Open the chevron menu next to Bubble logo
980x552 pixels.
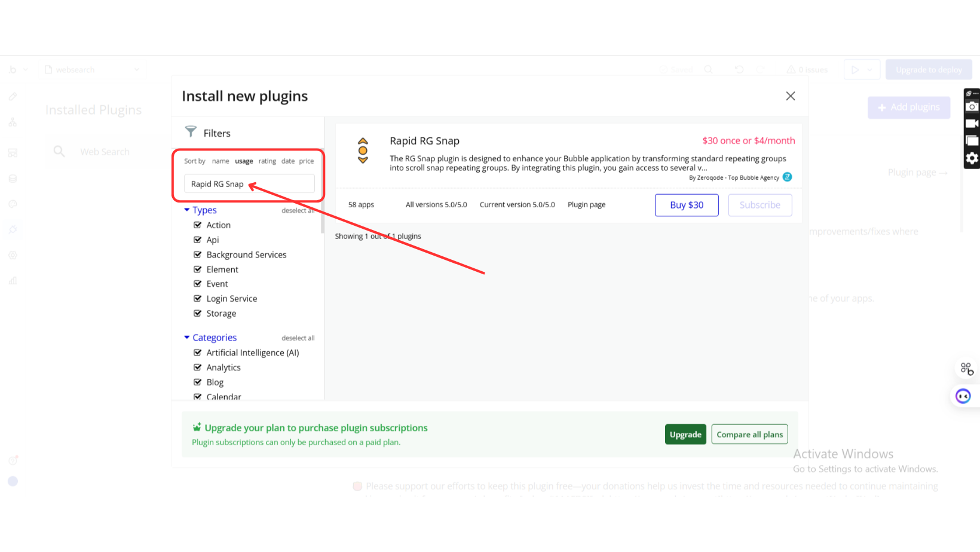click(25, 70)
